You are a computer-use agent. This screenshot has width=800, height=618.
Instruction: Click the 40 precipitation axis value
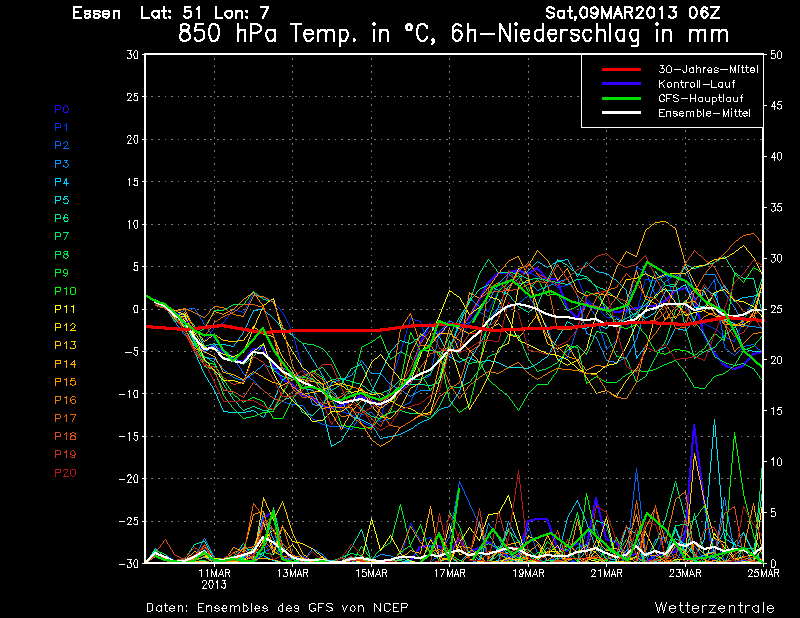[776, 157]
